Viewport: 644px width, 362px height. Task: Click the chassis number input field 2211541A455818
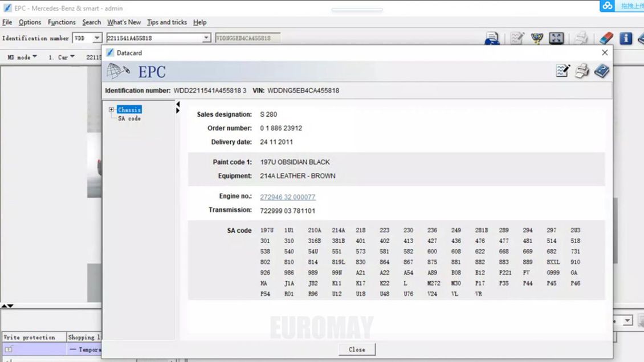[154, 38]
